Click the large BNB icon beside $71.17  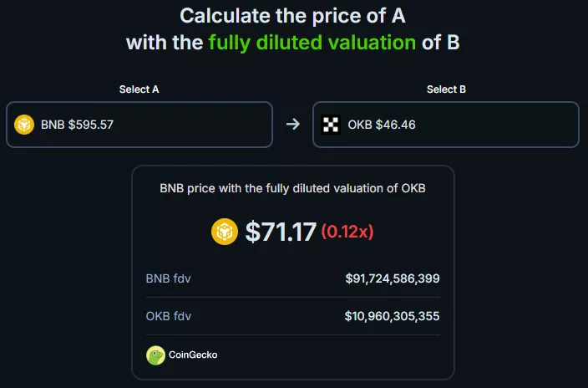point(226,232)
